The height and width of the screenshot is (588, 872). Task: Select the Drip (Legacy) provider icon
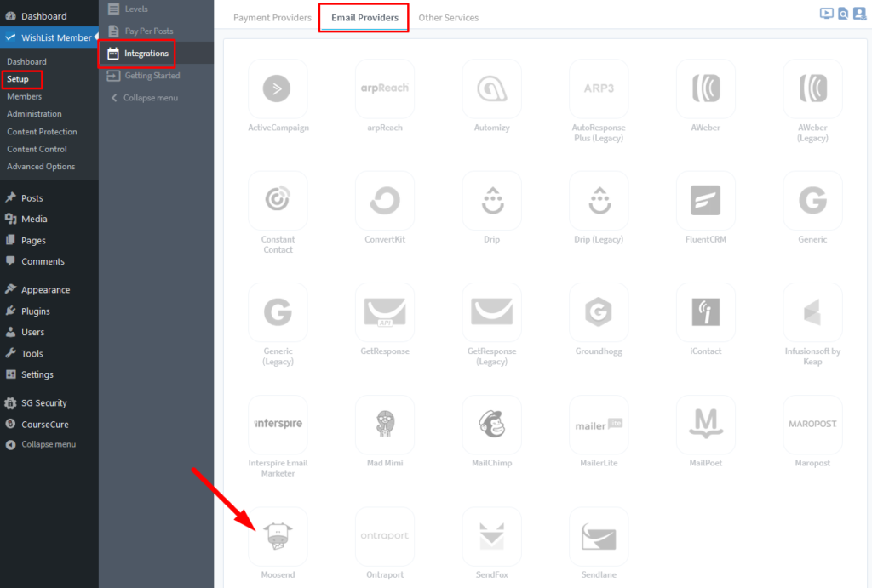(599, 200)
